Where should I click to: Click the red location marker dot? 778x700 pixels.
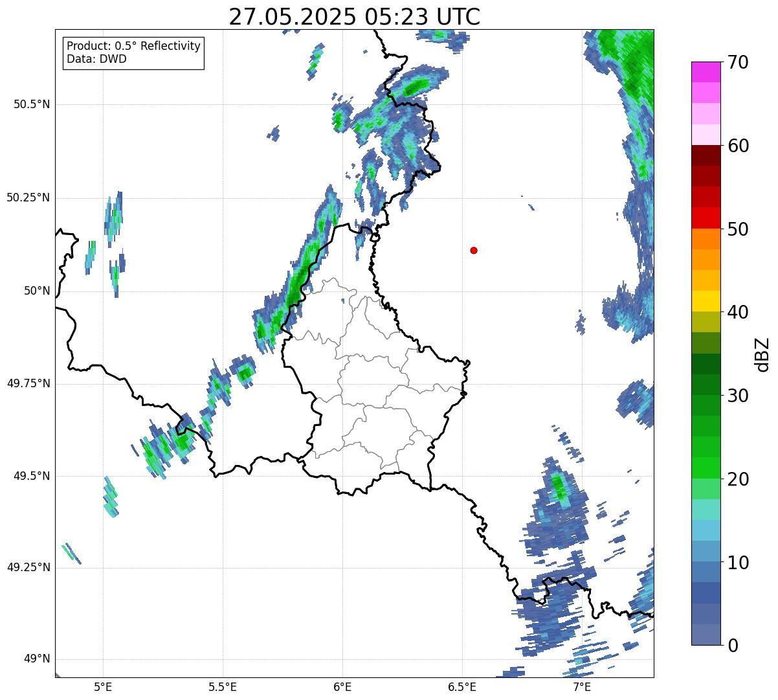click(474, 250)
